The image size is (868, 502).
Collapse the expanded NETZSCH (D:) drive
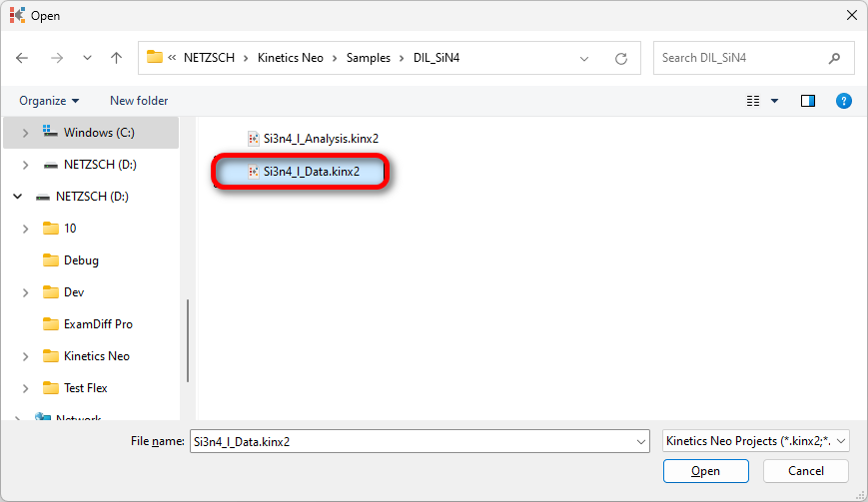click(x=17, y=197)
